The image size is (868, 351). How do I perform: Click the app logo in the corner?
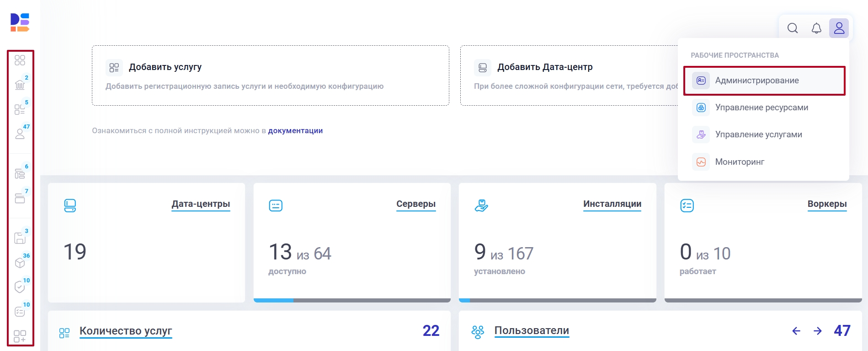pyautogui.click(x=20, y=22)
